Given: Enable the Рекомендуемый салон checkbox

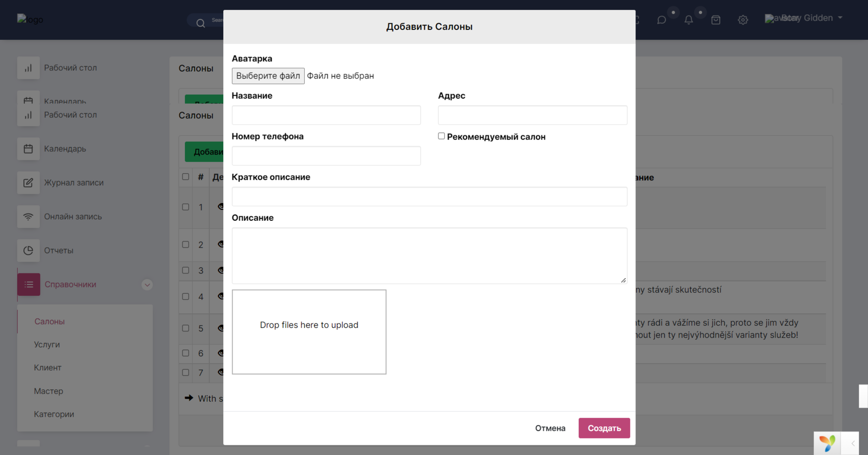Looking at the screenshot, I should point(441,136).
